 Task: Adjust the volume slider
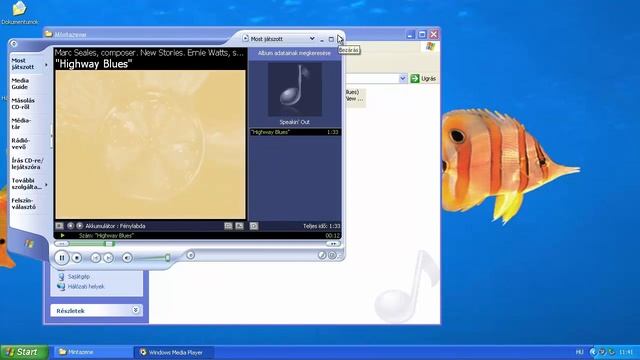(167, 258)
